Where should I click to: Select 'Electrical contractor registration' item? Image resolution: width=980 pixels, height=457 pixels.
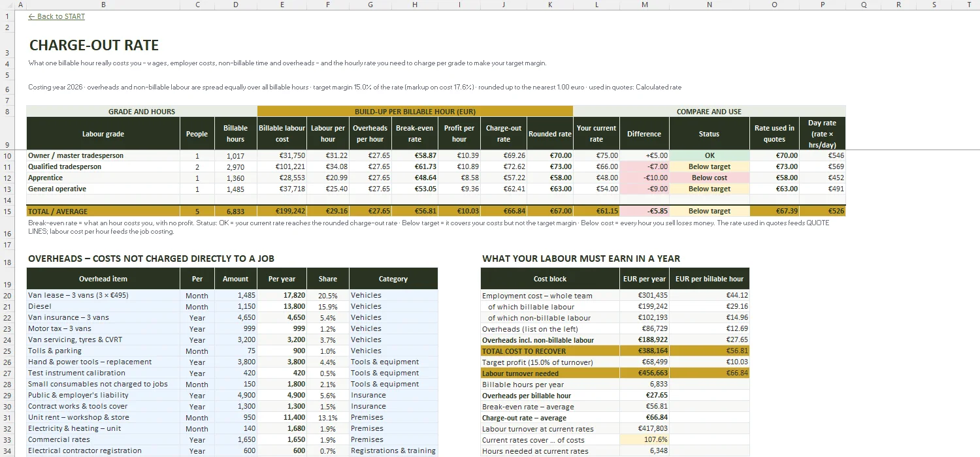coord(103,450)
